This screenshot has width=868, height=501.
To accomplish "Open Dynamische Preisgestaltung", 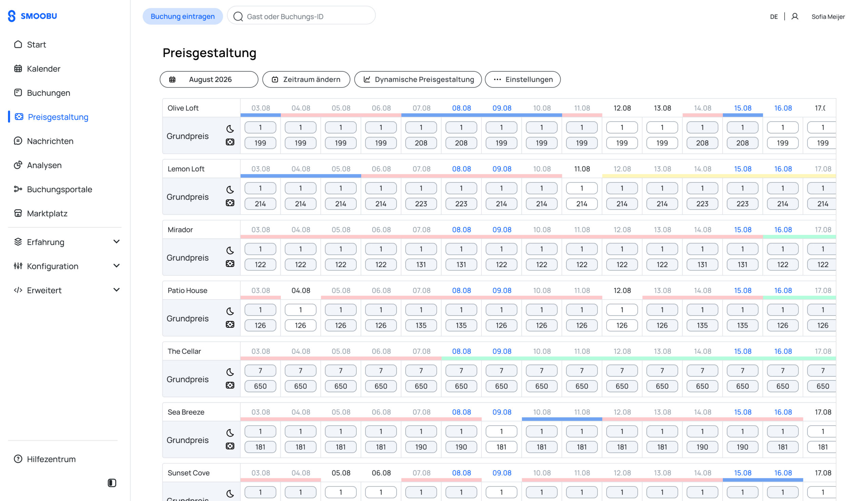I will pyautogui.click(x=418, y=79).
